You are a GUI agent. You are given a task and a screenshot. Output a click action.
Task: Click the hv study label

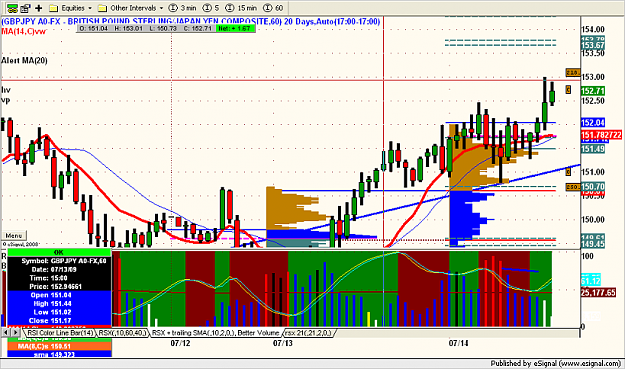pos(6,90)
